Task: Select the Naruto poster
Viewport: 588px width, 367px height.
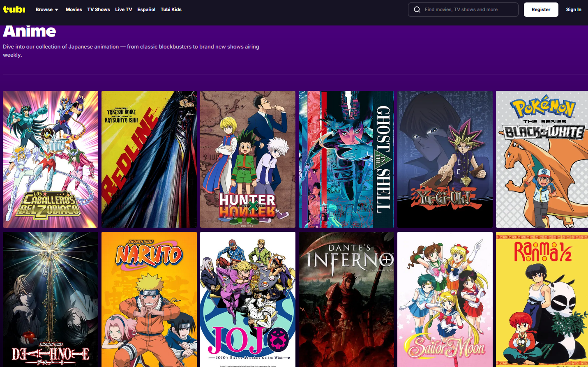Action: click(149, 299)
